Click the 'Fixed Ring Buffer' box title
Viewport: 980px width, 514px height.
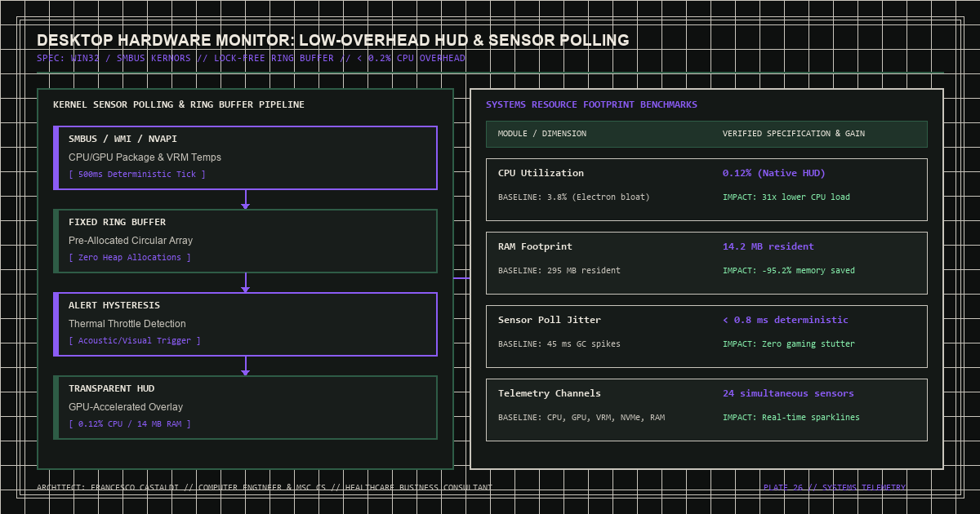tap(117, 222)
